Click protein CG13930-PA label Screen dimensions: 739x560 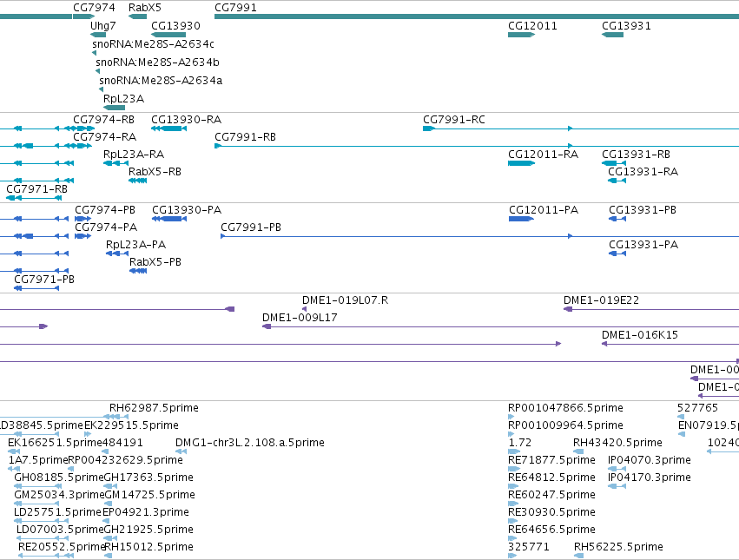tap(187, 210)
